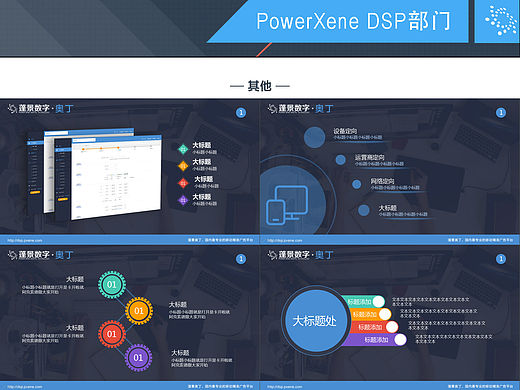Click page badge 1 on the device targeting slide
The image size is (520, 390).
pyautogui.click(x=501, y=113)
